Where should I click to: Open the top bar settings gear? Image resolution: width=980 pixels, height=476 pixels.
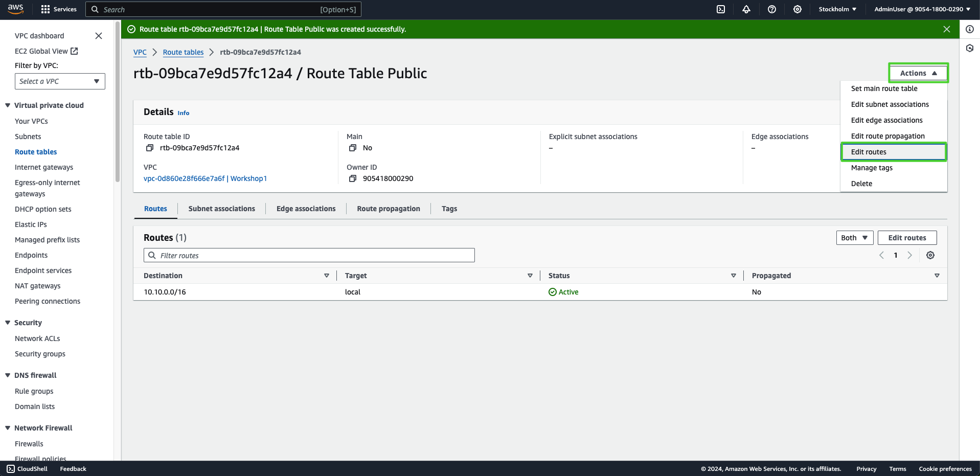(797, 9)
